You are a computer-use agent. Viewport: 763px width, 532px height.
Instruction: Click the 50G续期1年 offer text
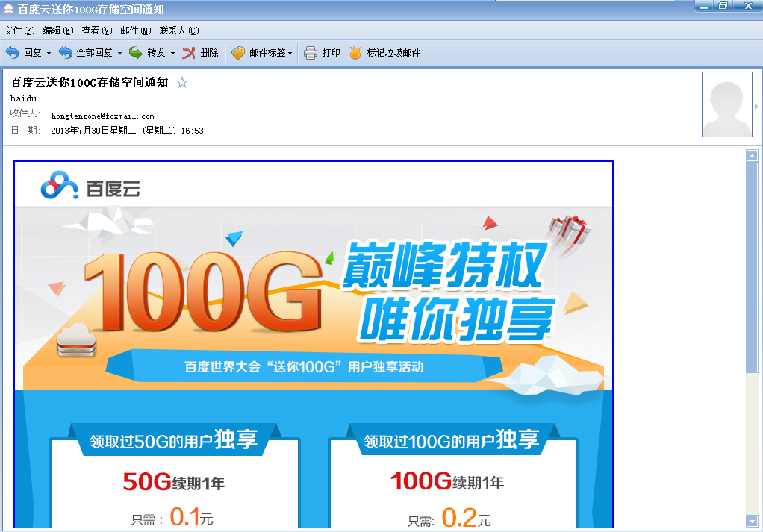click(x=174, y=482)
